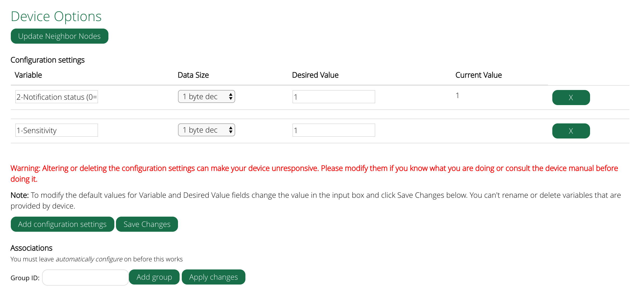Screen dimensions: 644x298
Task: Focus the Group ID text field
Action: coord(85,278)
